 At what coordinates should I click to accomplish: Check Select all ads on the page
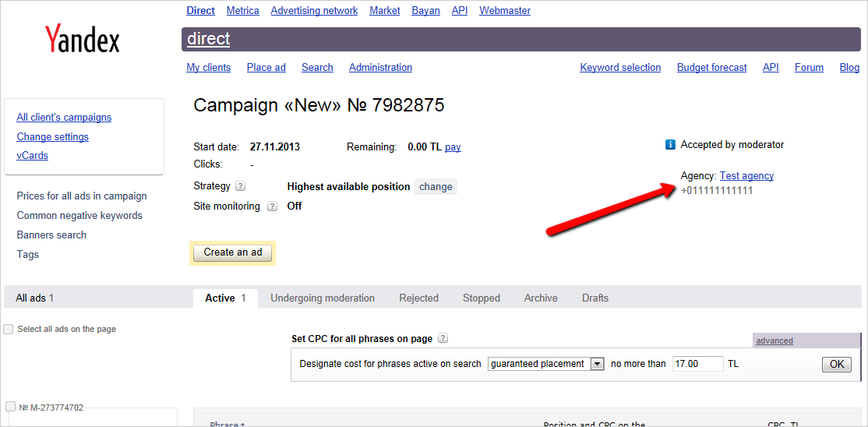pos(9,330)
